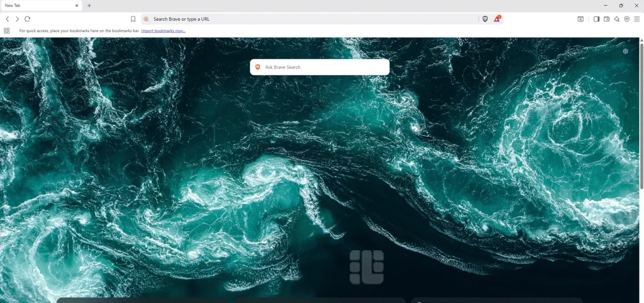Open new tab page customize gear
The width and height of the screenshot is (644, 303).
625,52
